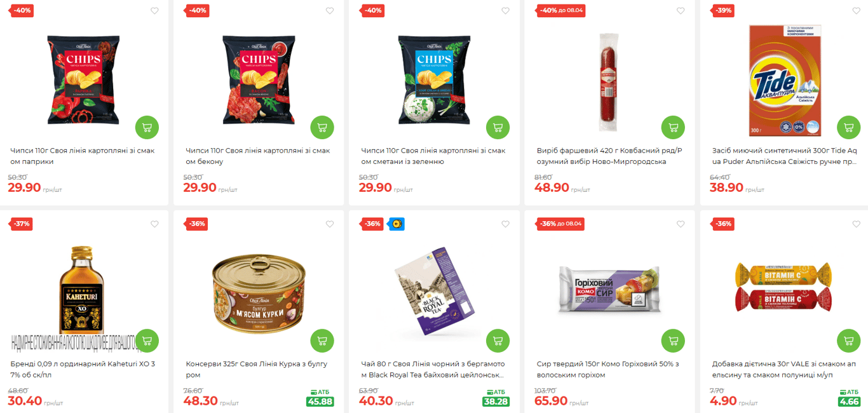
Task: Open Kaheturi XO brandy product link
Action: click(83, 370)
